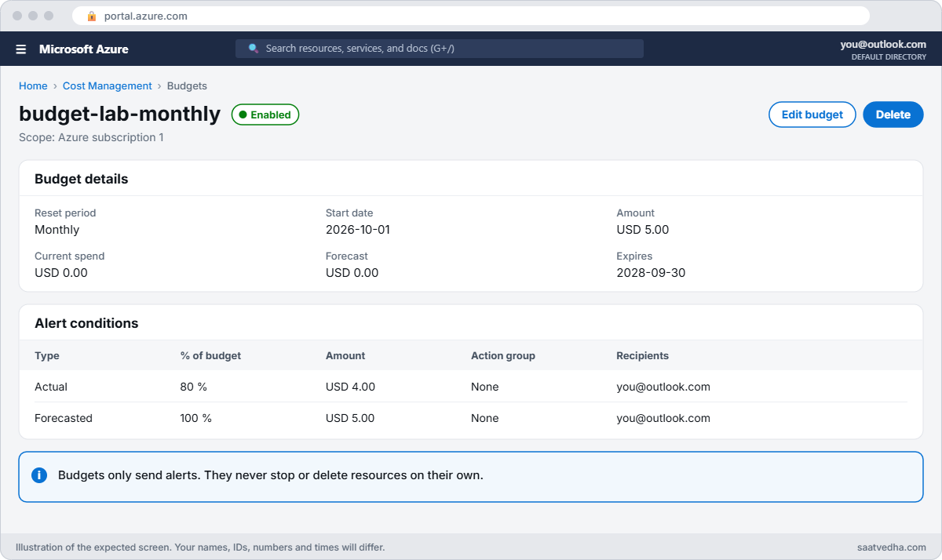The width and height of the screenshot is (942, 560).
Task: Click the 100 % threshold cell
Action: [196, 418]
